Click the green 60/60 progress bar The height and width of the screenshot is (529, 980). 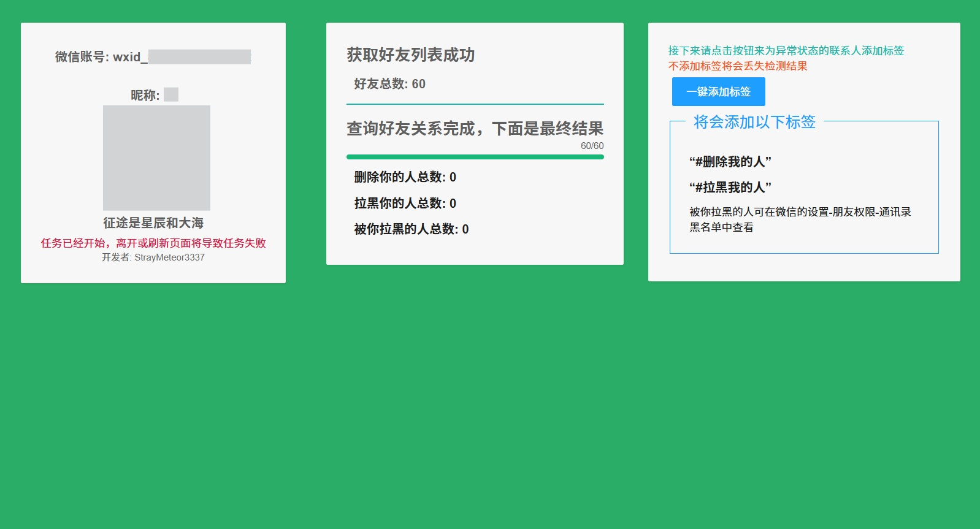475,157
